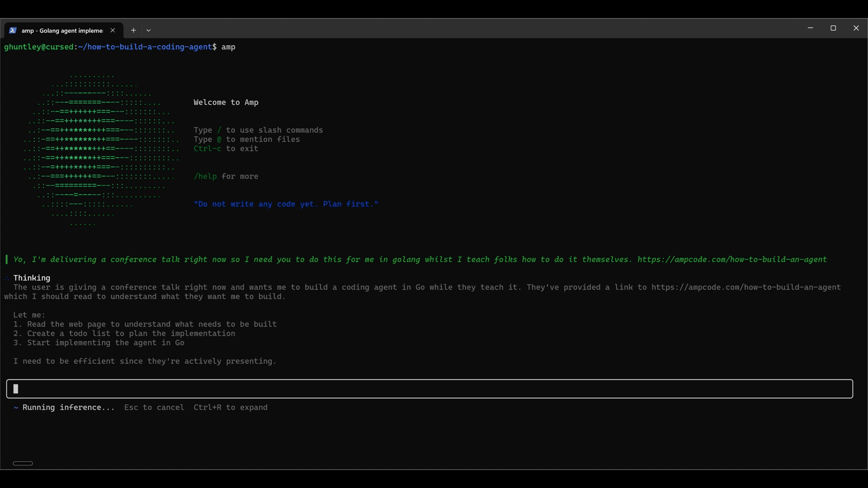Image resolution: width=868 pixels, height=488 pixels.
Task: Click the small pill bar at bottom left
Action: click(x=23, y=463)
